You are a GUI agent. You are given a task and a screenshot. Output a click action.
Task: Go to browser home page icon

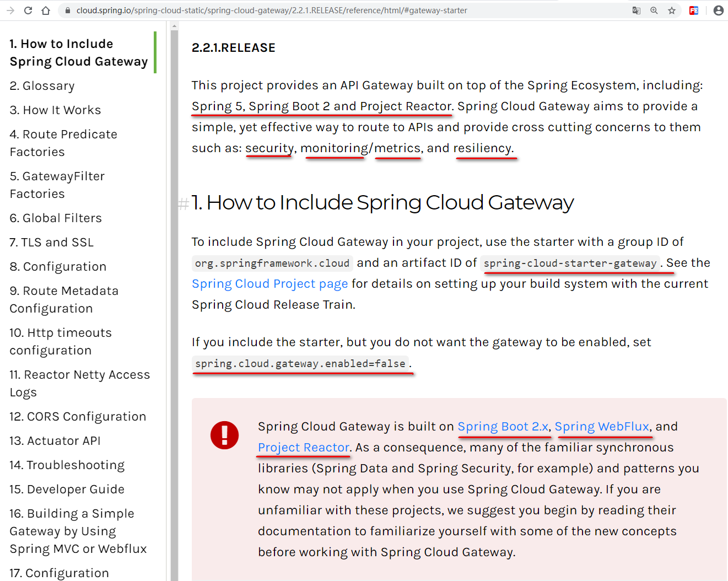coord(46,10)
